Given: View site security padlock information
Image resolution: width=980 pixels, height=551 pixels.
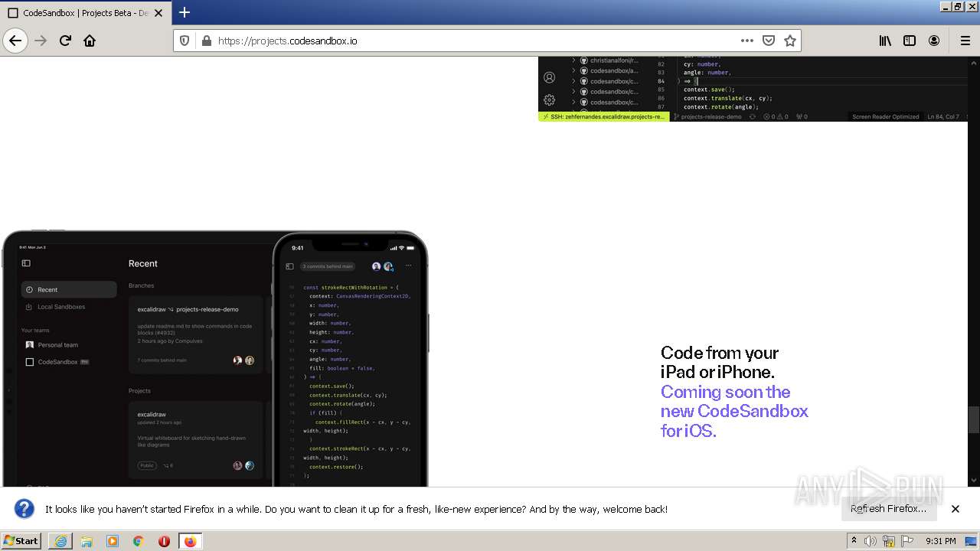Looking at the screenshot, I should [205, 41].
